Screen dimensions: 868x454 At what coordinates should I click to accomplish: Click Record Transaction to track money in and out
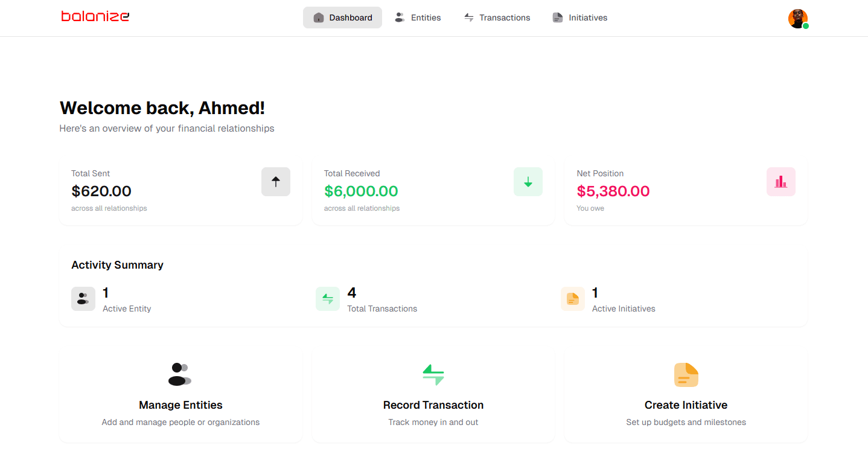[x=433, y=395]
